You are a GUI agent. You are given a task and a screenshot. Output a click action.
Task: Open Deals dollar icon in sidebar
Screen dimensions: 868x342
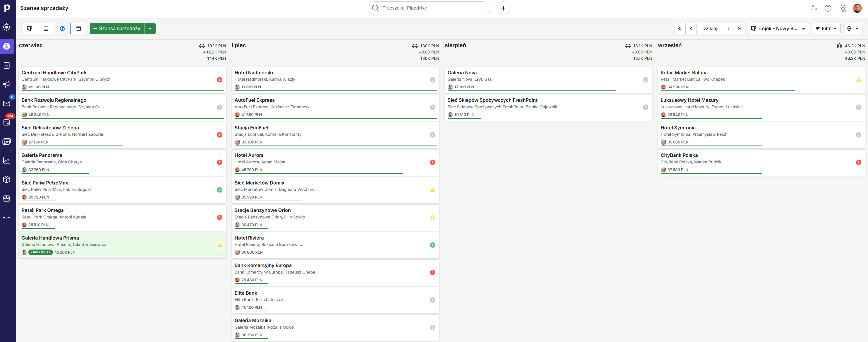pyautogui.click(x=7, y=46)
